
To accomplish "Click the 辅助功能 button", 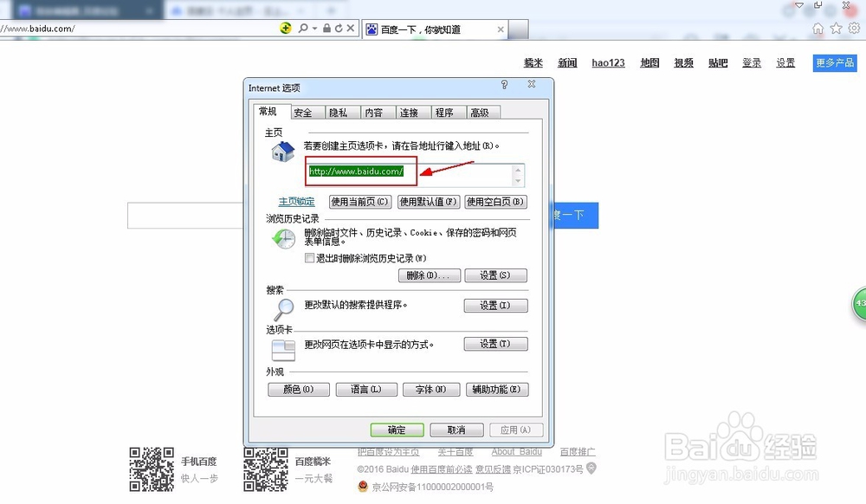I will click(496, 390).
